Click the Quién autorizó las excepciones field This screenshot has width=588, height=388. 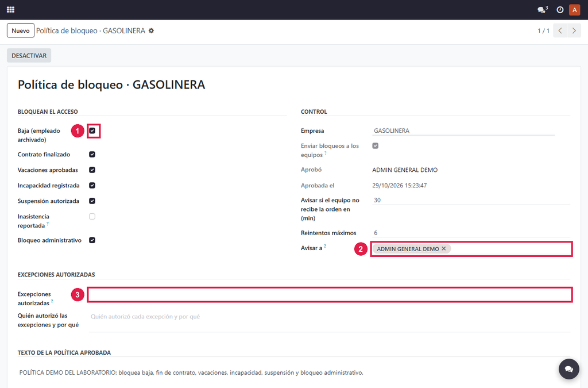pos(330,322)
